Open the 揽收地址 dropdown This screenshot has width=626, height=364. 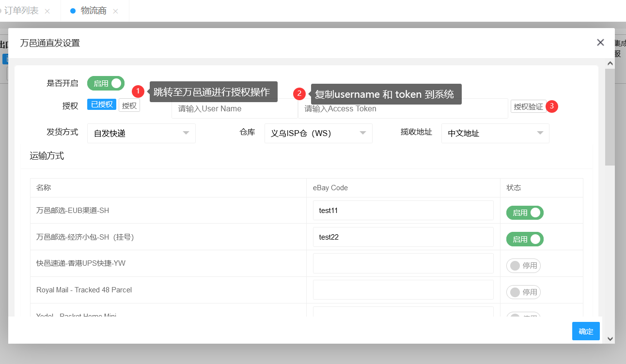(x=495, y=133)
